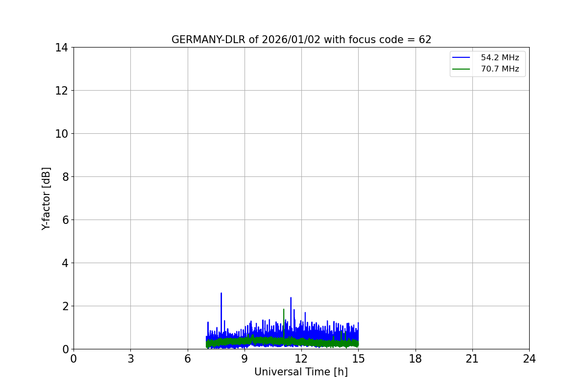The image size is (588, 392).
Task: Click the y-axis tick label '10'
Action: pos(62,134)
